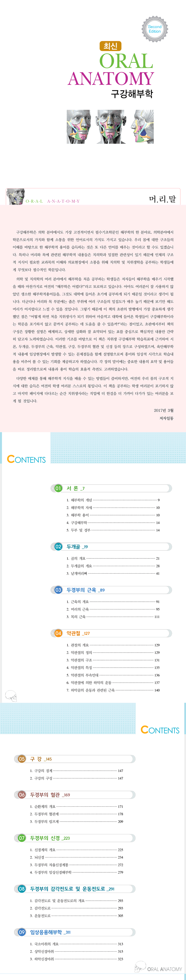
Task: Select the left facial anatomy illustration
Action: tap(79, 127)
